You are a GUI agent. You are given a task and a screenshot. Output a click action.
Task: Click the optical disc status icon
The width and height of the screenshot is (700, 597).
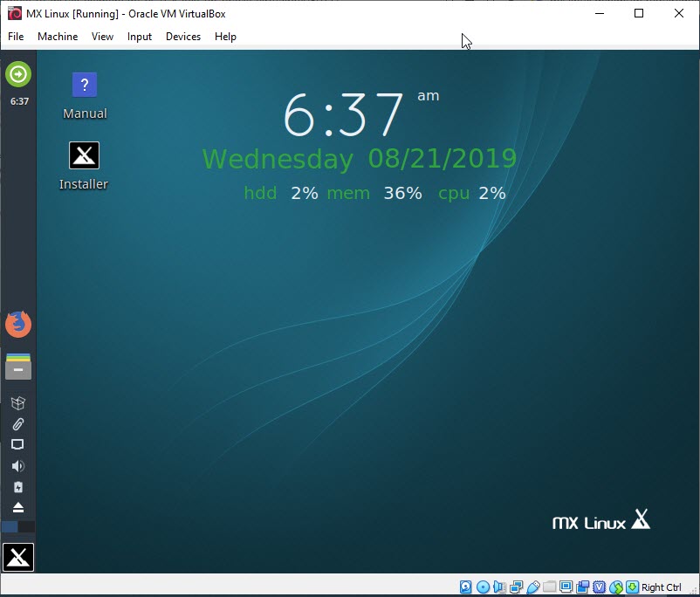(x=483, y=587)
